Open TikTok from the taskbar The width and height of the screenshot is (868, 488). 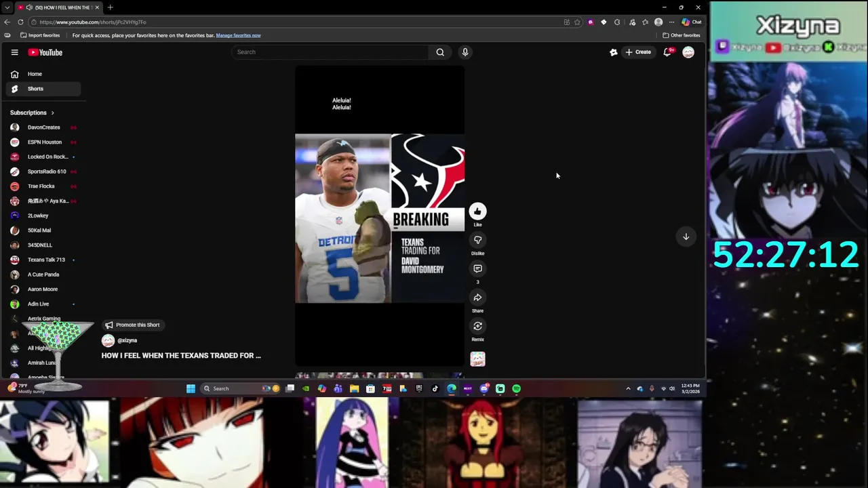pyautogui.click(x=435, y=388)
